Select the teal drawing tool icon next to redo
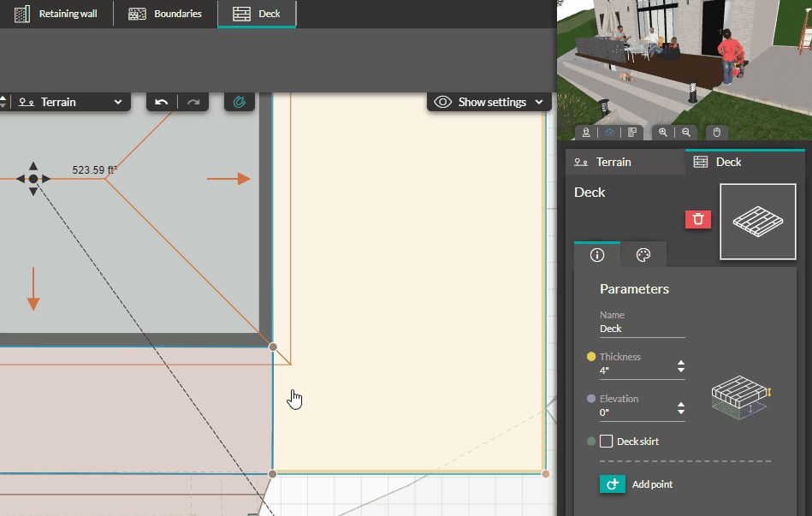 (239, 101)
